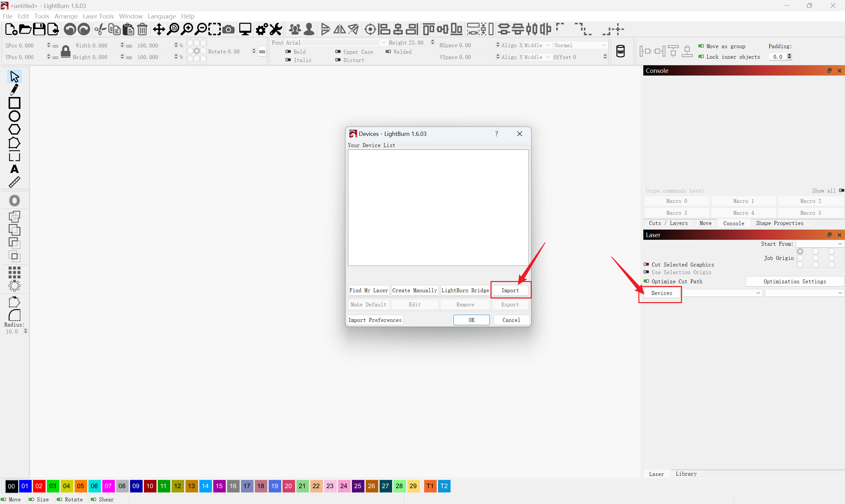This screenshot has height=504, width=845.
Task: Switch to Cuts / Layers tab
Action: pyautogui.click(x=668, y=223)
